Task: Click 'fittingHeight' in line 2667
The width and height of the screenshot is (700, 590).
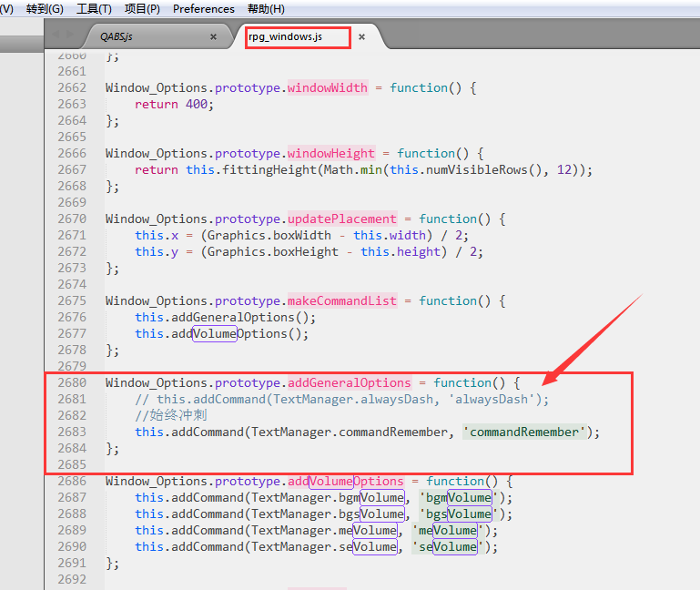Action: 269,169
